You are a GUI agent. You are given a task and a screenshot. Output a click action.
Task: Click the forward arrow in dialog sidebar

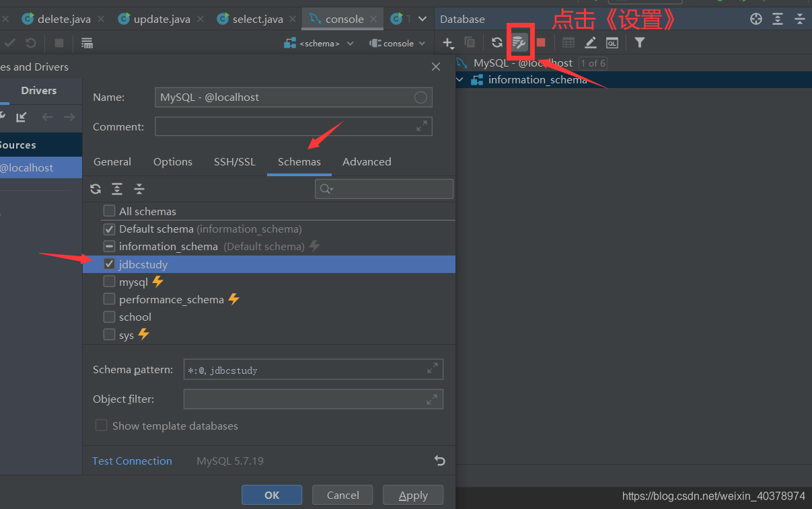click(69, 117)
